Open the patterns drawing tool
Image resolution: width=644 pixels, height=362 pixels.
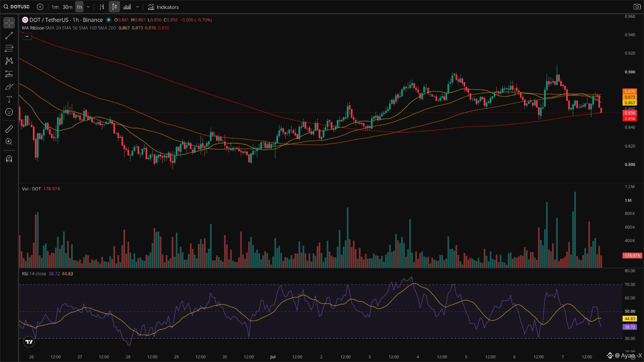[x=9, y=61]
